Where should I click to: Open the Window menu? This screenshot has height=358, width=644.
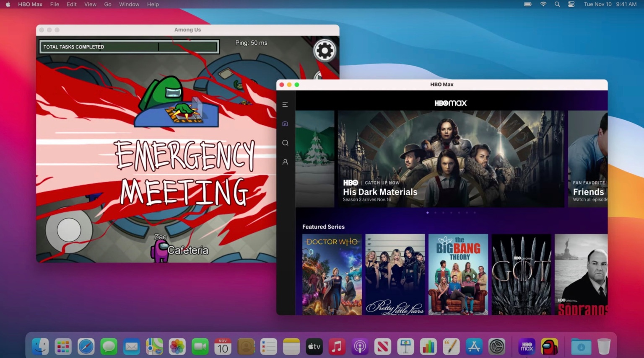(129, 4)
